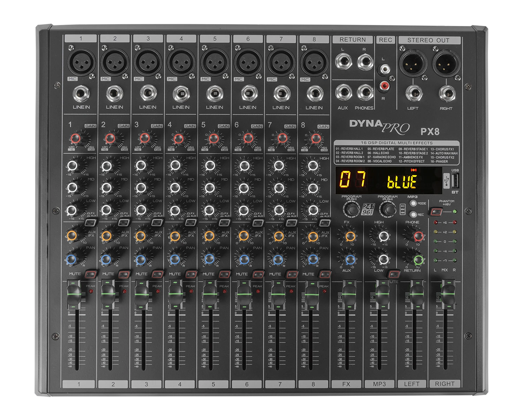Select effect 07 on the digital display
Image resolution: width=523 pixels, height=420 pixels.
pos(352,179)
